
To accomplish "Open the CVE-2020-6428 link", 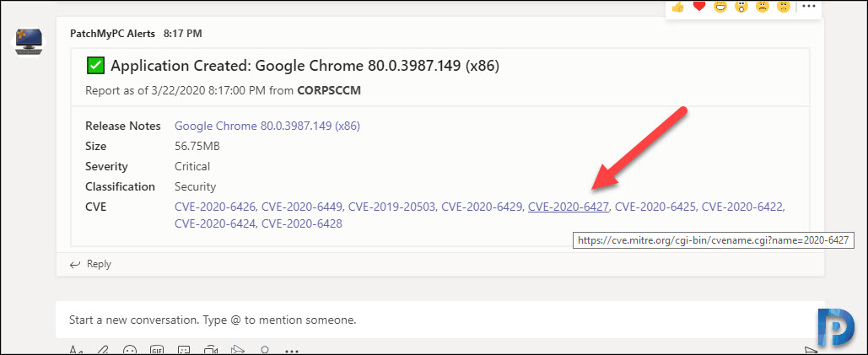I will click(302, 224).
